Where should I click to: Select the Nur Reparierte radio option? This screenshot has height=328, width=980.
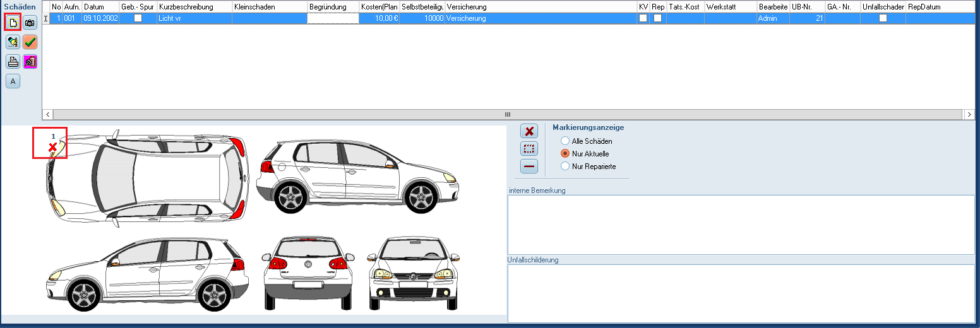tap(565, 167)
